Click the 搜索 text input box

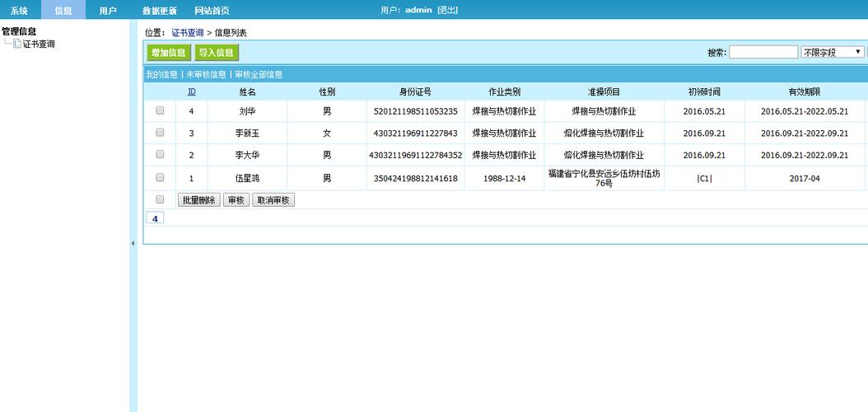763,52
